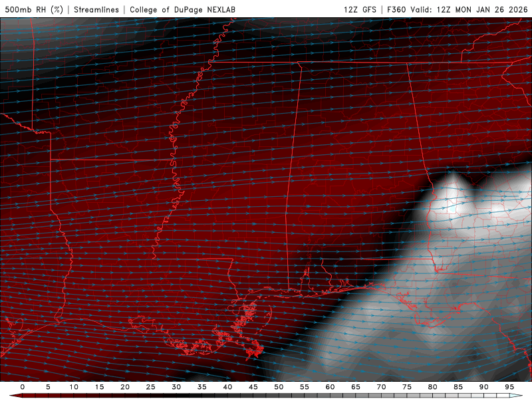This screenshot has width=532, height=399.
Task: Click the 25 label on the color scale
Action: click(151, 387)
